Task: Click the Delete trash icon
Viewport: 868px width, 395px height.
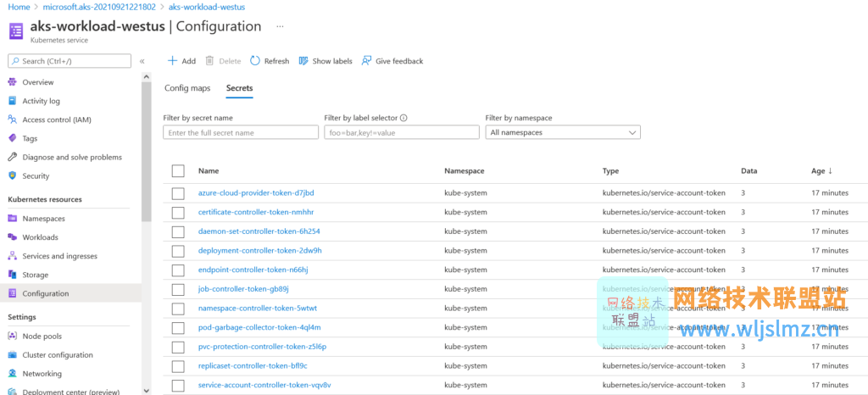Action: (209, 61)
